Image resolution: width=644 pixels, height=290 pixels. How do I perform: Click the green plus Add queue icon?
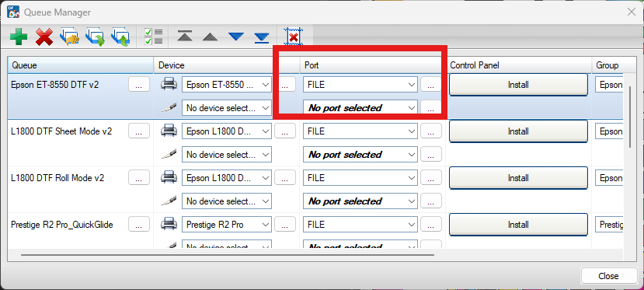(x=19, y=37)
